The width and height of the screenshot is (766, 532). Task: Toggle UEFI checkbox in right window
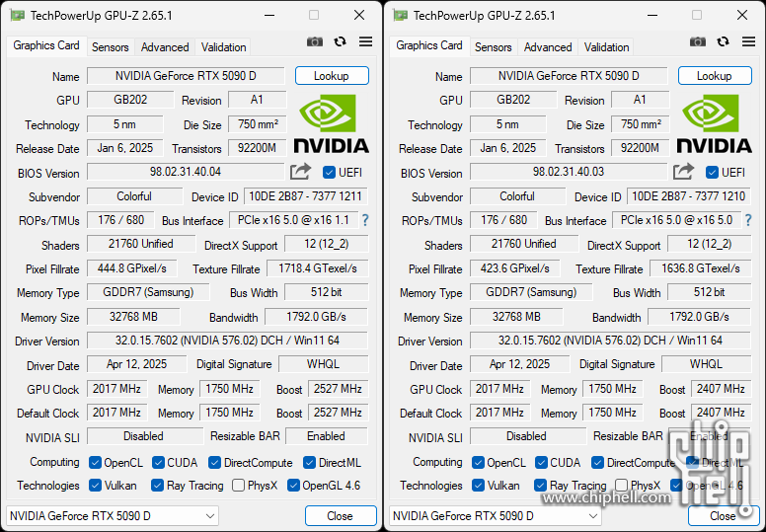[x=712, y=173]
